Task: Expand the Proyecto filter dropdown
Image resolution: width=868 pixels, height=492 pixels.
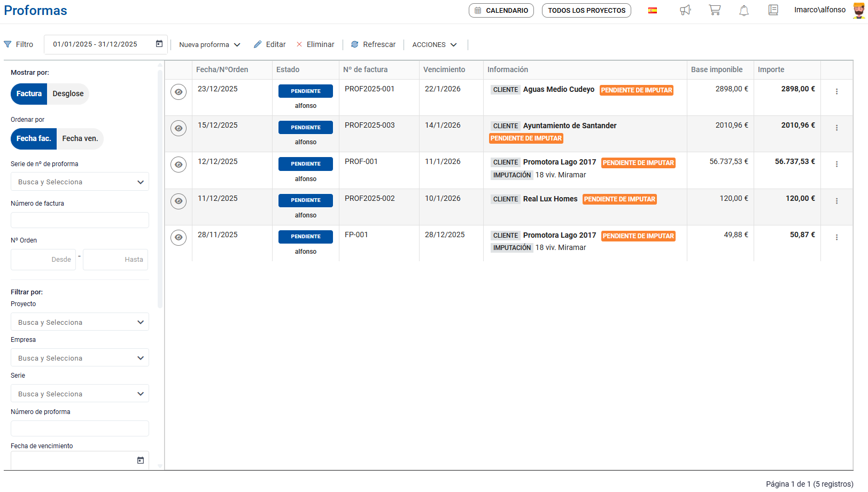Action: coord(80,322)
